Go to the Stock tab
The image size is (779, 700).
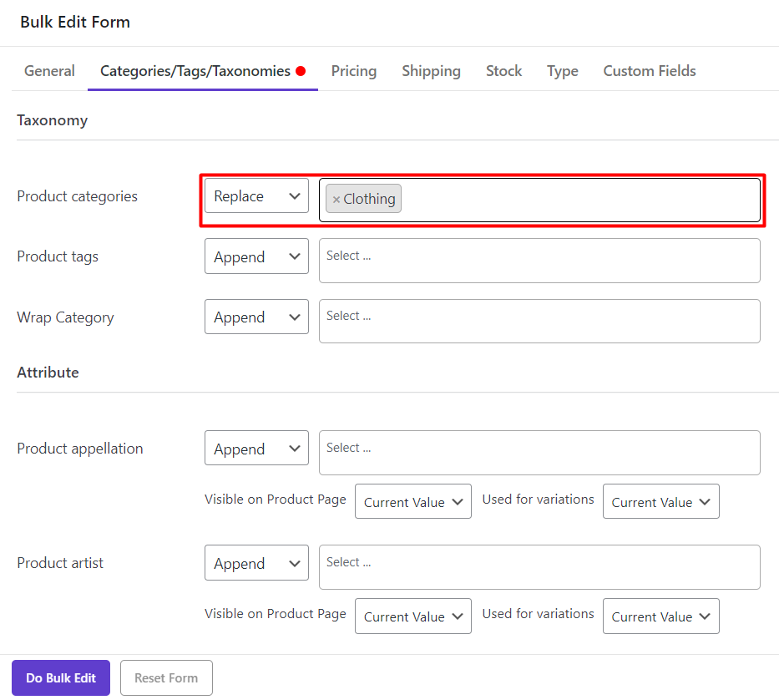[503, 71]
